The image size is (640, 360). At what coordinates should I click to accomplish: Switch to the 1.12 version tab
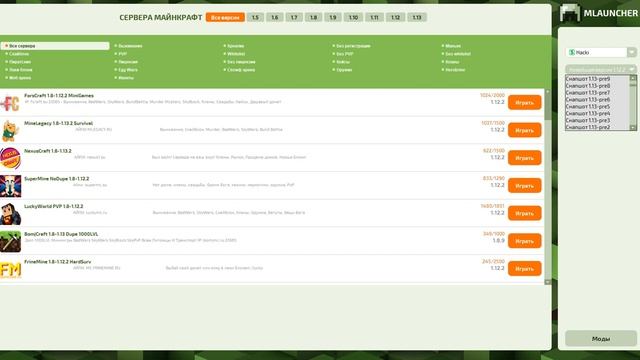396,18
